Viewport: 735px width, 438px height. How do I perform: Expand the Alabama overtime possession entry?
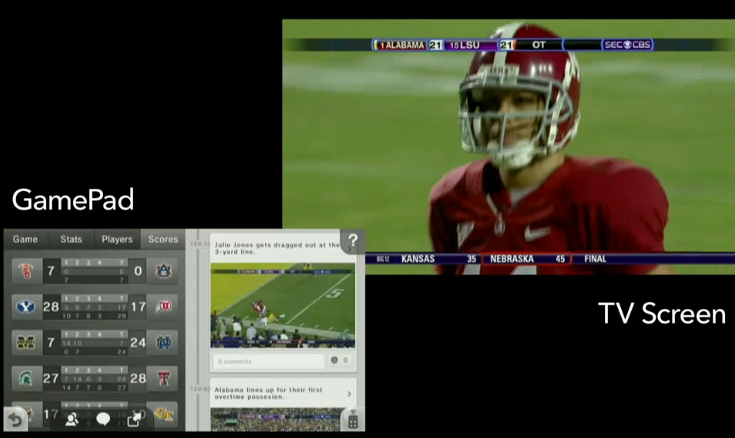pyautogui.click(x=280, y=393)
